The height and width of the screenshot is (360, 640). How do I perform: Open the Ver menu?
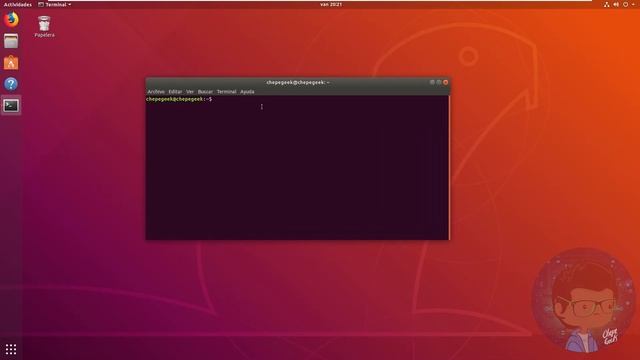point(190,92)
